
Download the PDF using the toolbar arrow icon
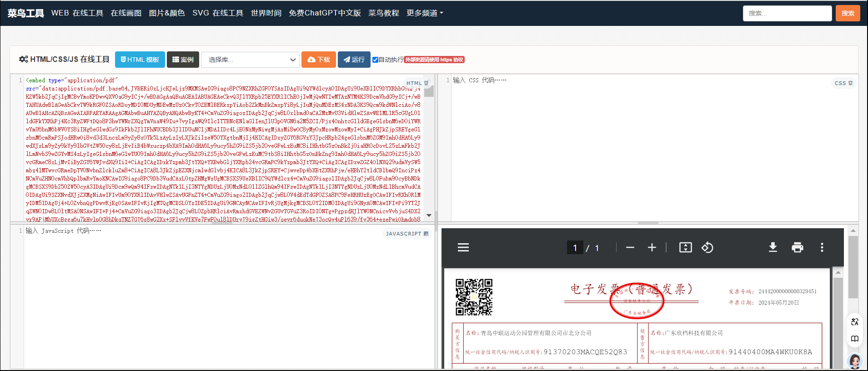pyautogui.click(x=773, y=247)
